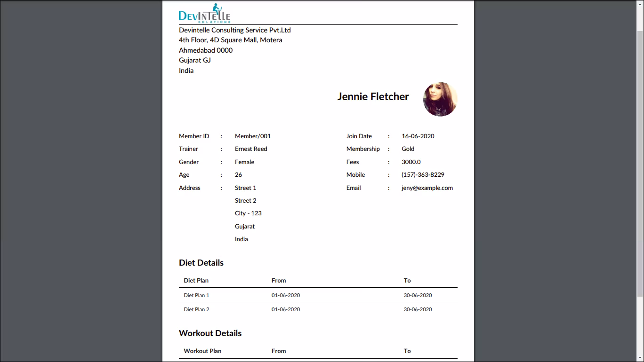This screenshot has height=362, width=644.
Task: Select the Diet Plan 2 row
Action: (x=318, y=309)
